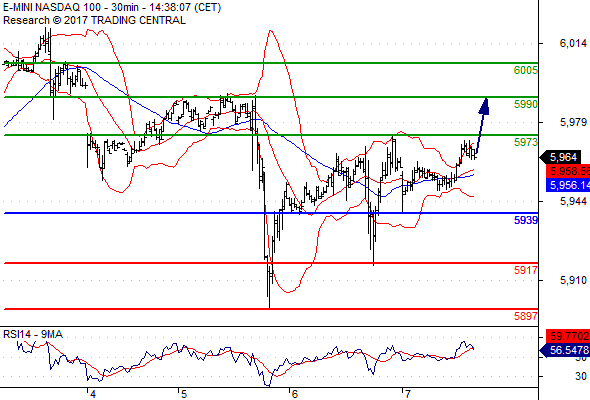Select the green 6005 resistance label

526,70
